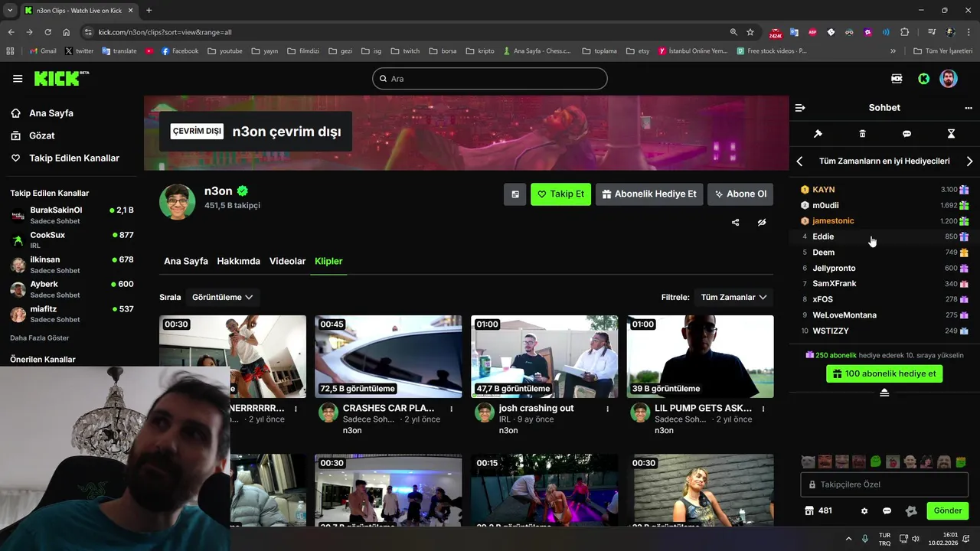The height and width of the screenshot is (551, 980).
Task: Open the CRASHES CAR clip thumbnail
Action: point(388,357)
